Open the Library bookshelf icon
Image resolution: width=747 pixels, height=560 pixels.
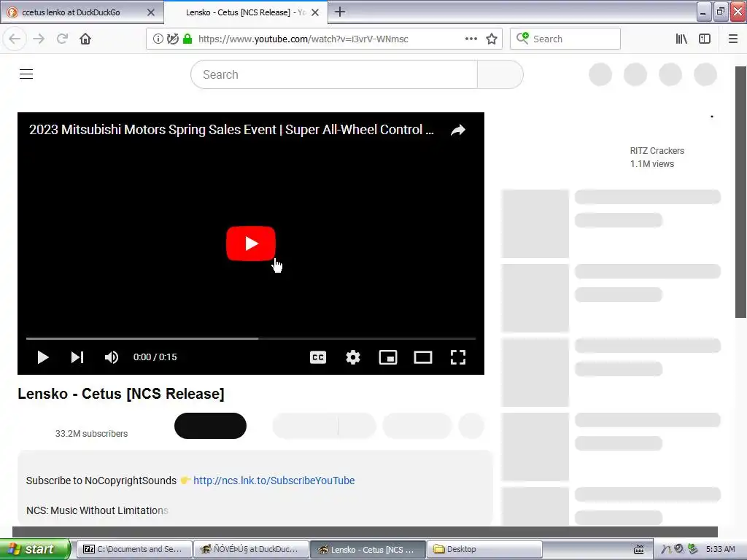point(681,39)
